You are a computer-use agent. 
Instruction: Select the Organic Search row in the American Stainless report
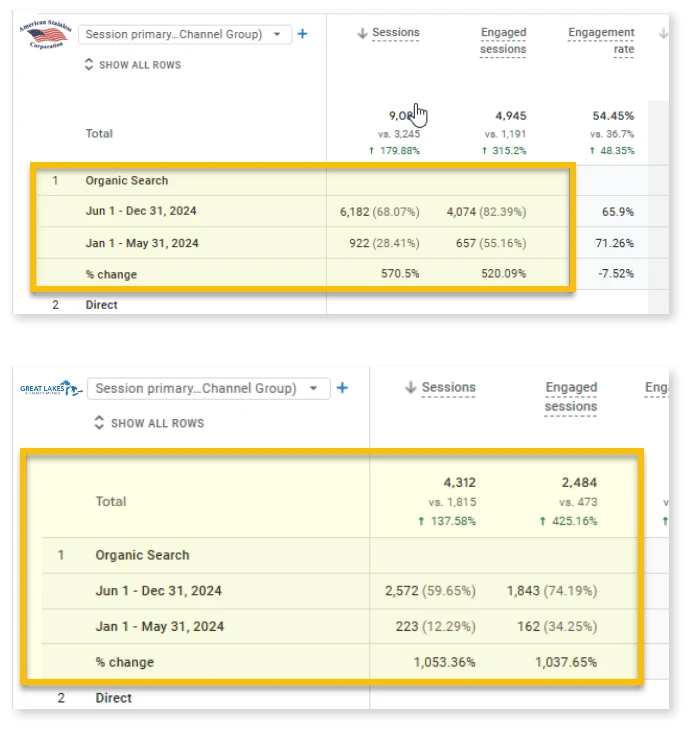127,181
